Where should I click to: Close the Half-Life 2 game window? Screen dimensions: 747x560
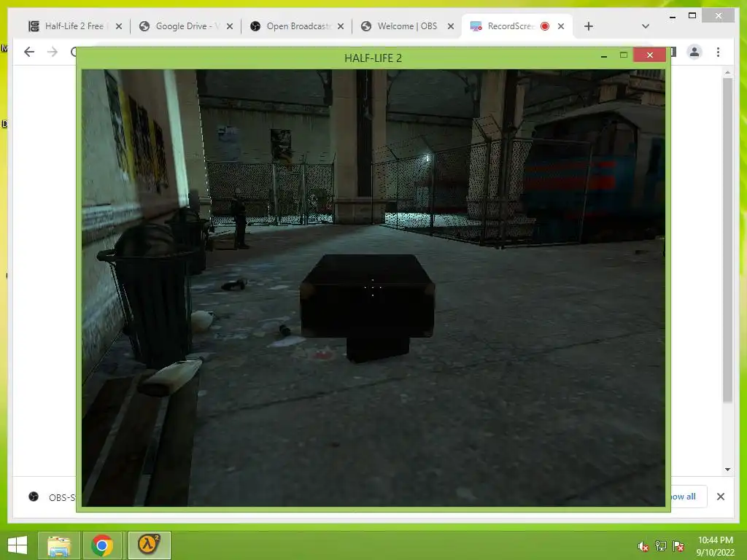click(x=650, y=55)
